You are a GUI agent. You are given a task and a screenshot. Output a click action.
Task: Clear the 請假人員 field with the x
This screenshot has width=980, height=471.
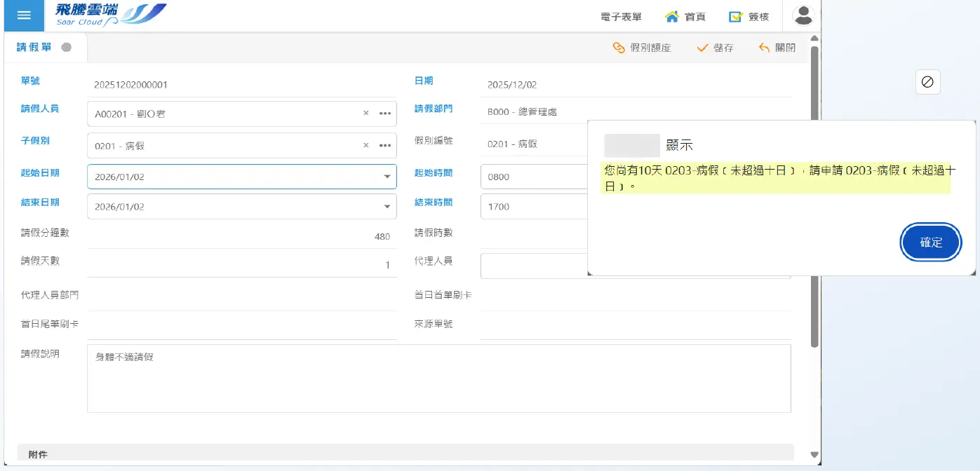365,113
